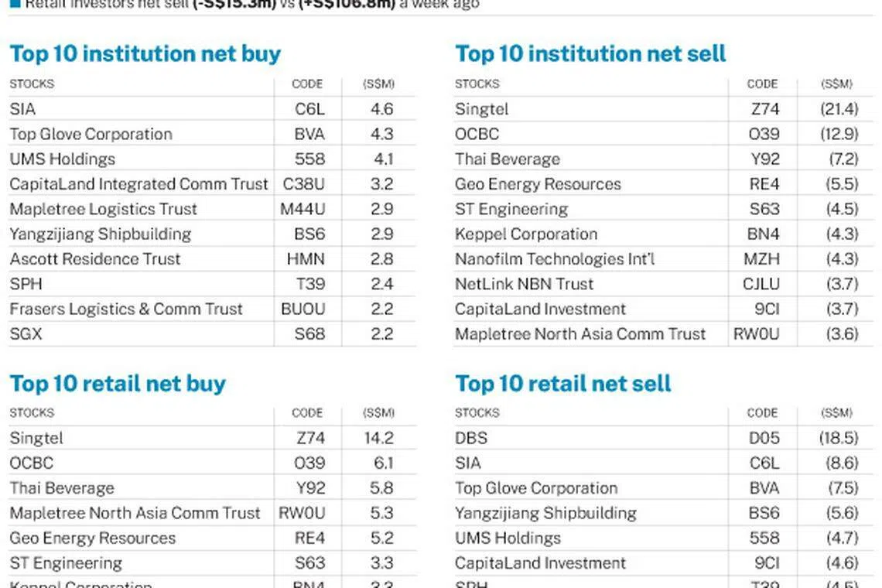Select UMS Holdings in institution net buy table
This screenshot has height=588, width=882.
62,159
